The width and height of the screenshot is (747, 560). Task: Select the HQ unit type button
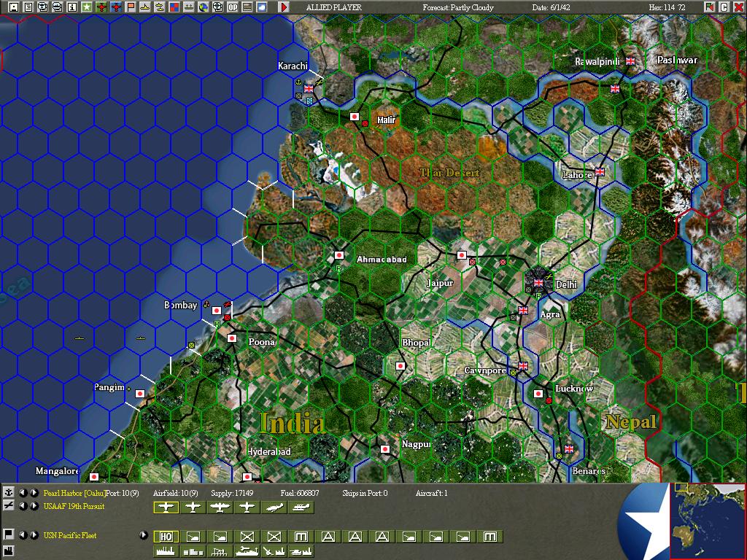pos(166,537)
